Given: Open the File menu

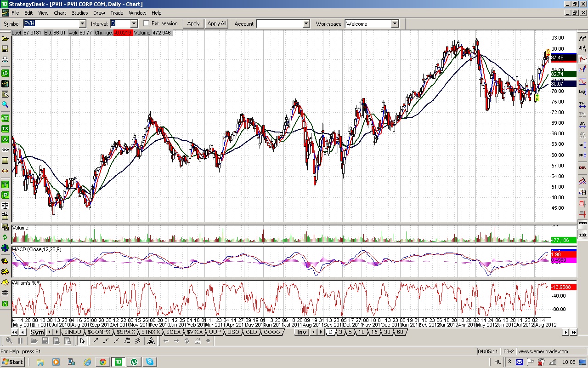Looking at the screenshot, I should click(x=15, y=13).
